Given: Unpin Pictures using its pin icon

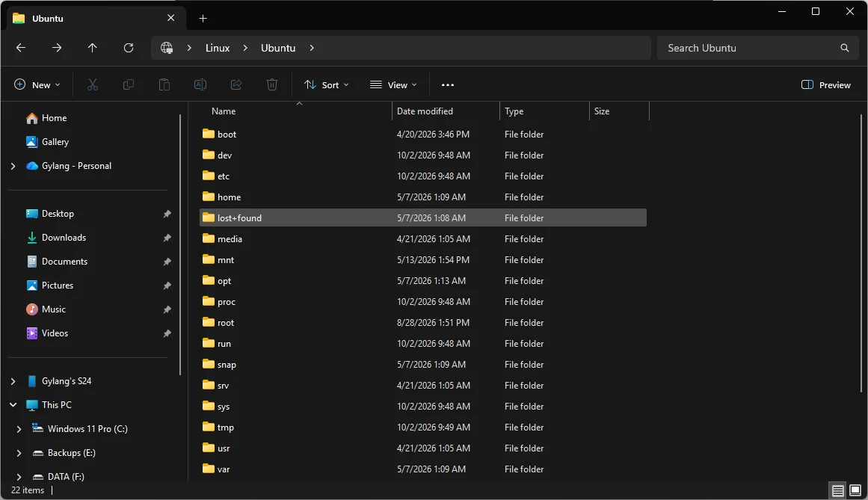Looking at the screenshot, I should (x=167, y=286).
